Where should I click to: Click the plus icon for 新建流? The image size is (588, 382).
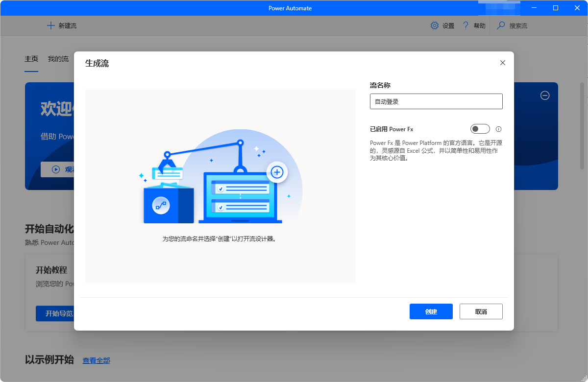pos(51,25)
